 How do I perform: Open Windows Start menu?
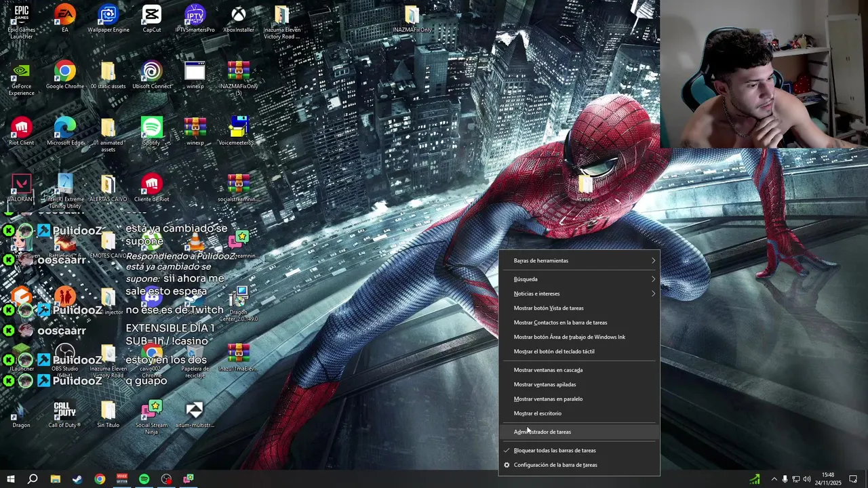tap(11, 479)
